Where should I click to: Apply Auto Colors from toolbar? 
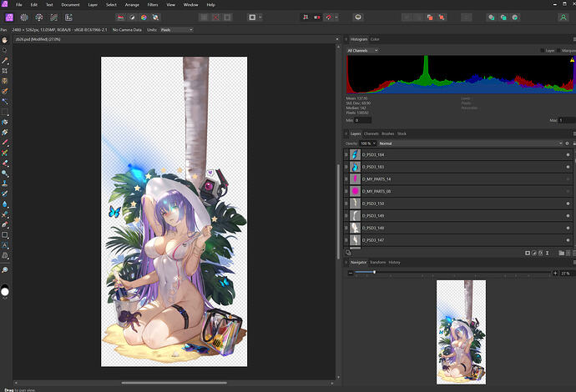pos(144,18)
